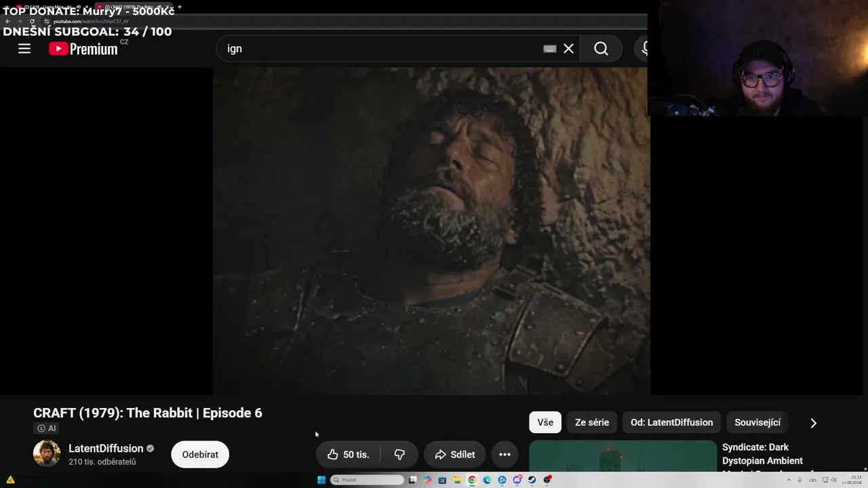Select the "Od: LatentDiffusion" filter chip
868x488 pixels.
click(x=671, y=422)
